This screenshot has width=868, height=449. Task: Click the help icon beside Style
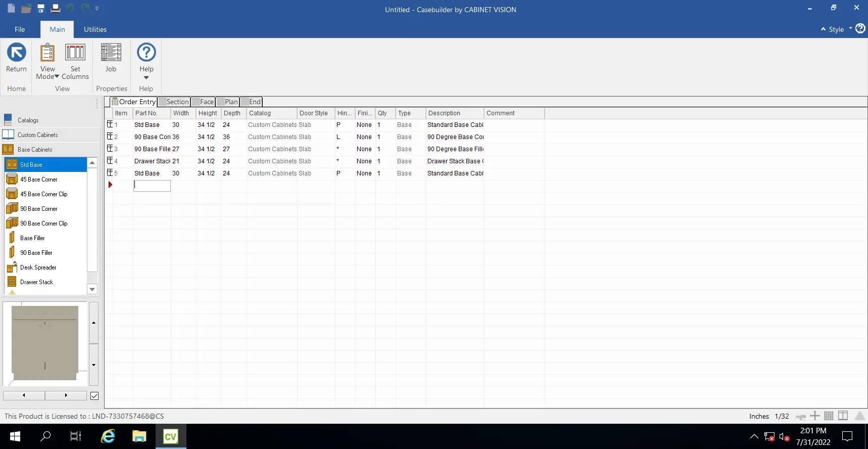point(860,28)
